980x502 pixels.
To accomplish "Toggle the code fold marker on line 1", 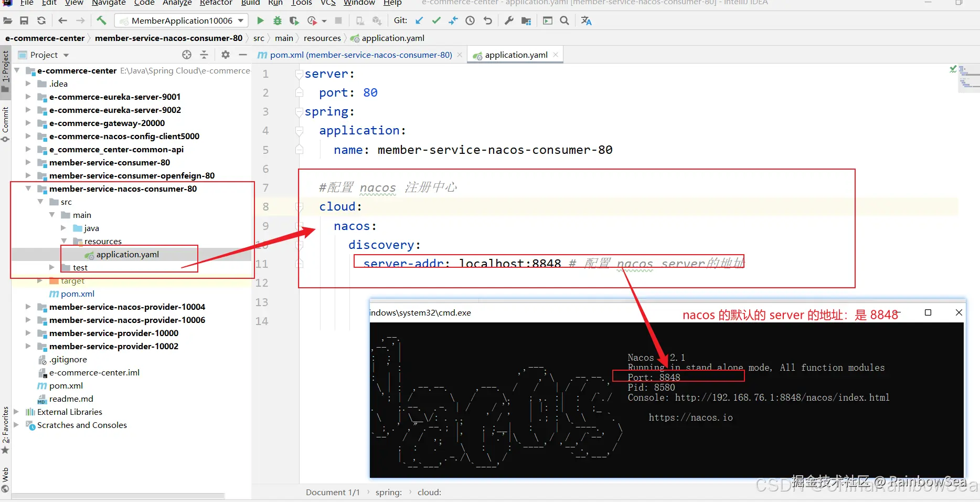I will pyautogui.click(x=299, y=74).
